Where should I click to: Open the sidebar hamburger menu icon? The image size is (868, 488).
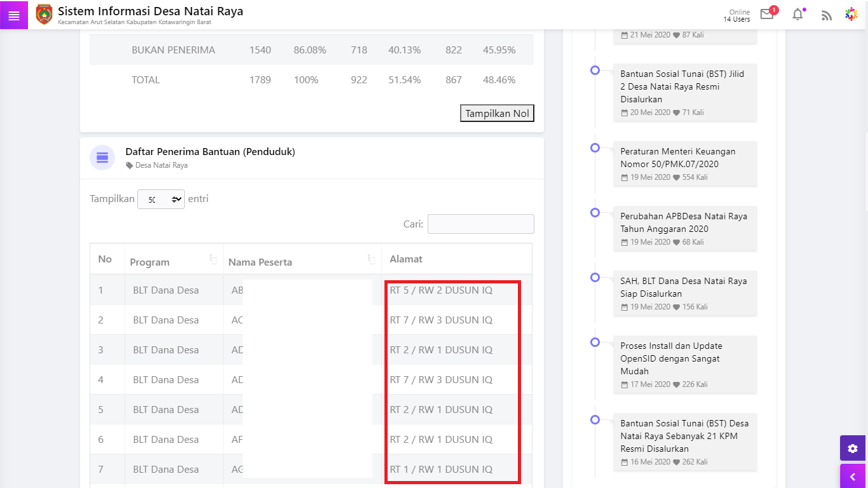tap(13, 14)
